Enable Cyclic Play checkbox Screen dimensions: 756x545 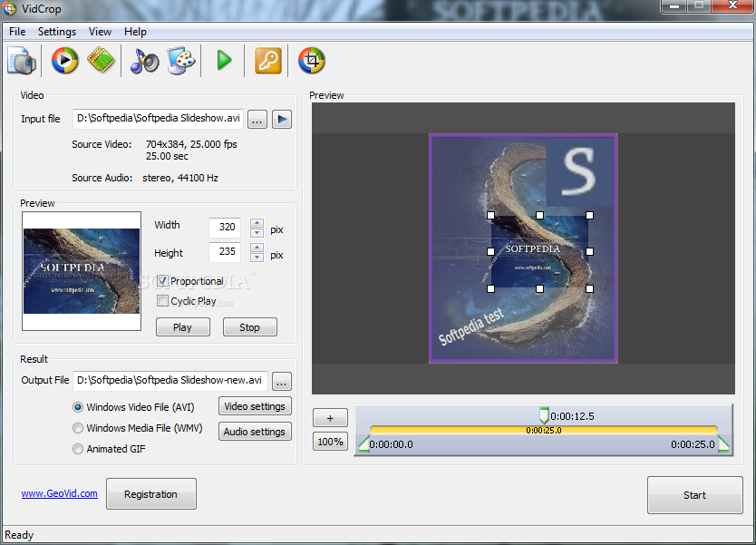point(162,301)
